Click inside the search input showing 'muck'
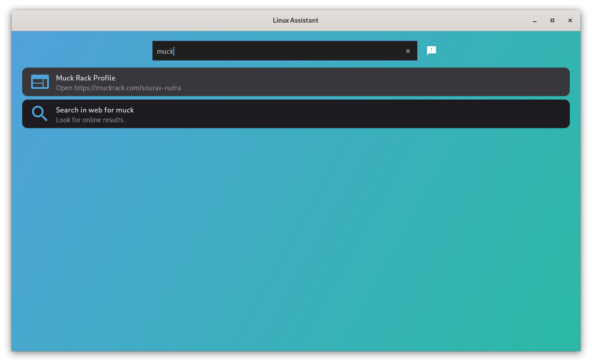 tap(284, 51)
